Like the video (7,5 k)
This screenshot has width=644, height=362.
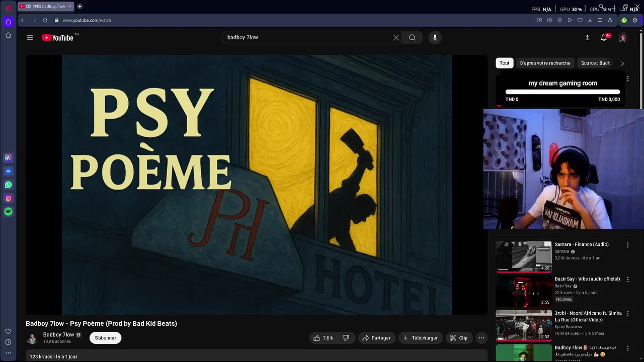(x=323, y=338)
